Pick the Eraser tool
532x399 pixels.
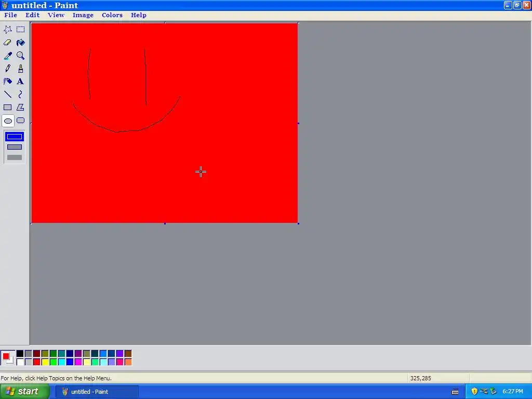8,43
